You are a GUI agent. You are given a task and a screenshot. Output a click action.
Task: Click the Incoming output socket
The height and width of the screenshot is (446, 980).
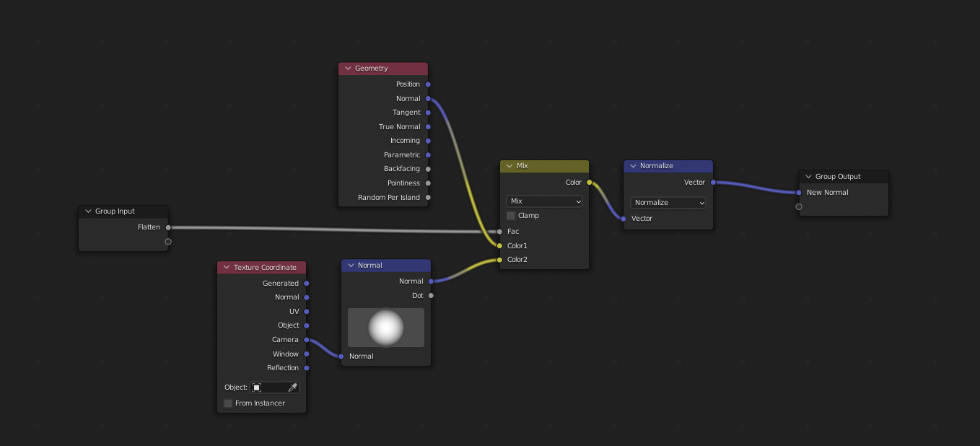(428, 141)
